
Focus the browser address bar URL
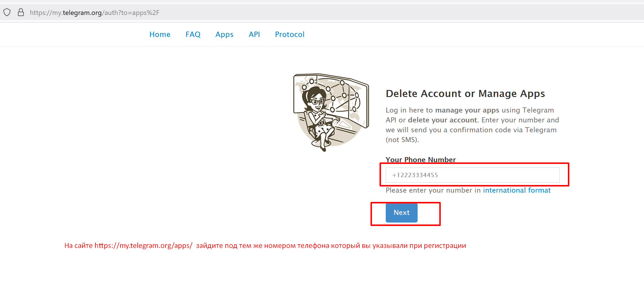[x=94, y=13]
